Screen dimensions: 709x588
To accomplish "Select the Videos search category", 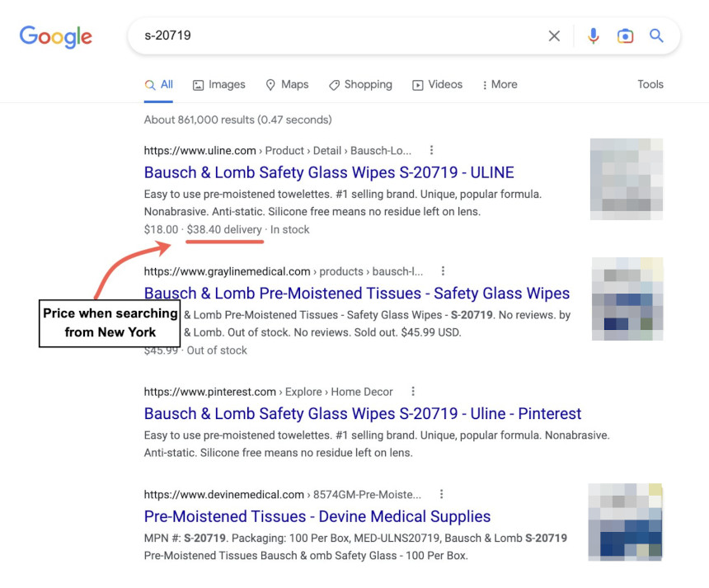I will 437,84.
